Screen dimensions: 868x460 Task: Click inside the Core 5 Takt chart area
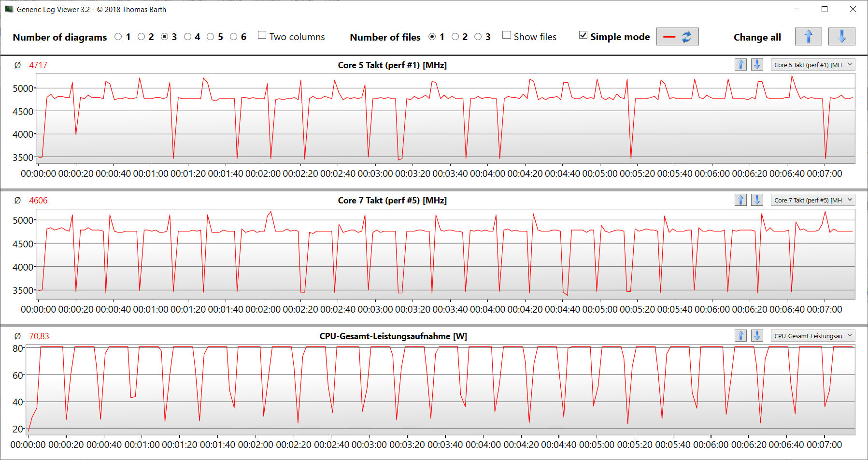pos(446,118)
